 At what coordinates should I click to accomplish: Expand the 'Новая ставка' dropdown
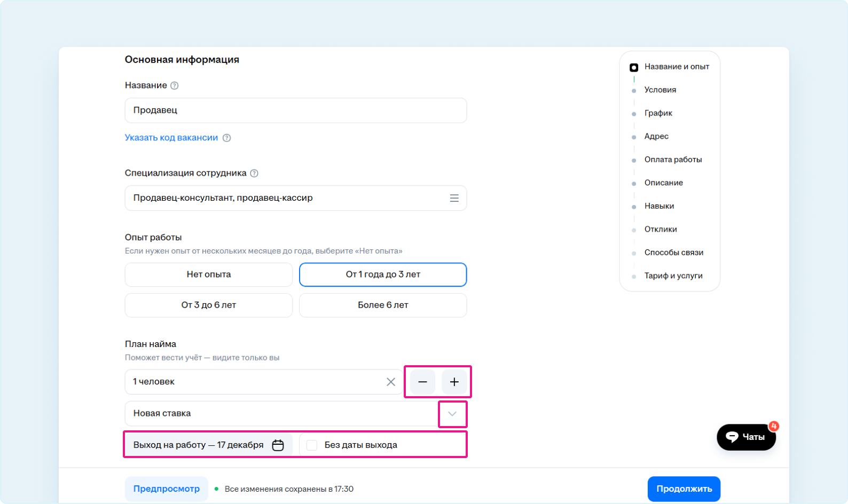click(x=452, y=414)
